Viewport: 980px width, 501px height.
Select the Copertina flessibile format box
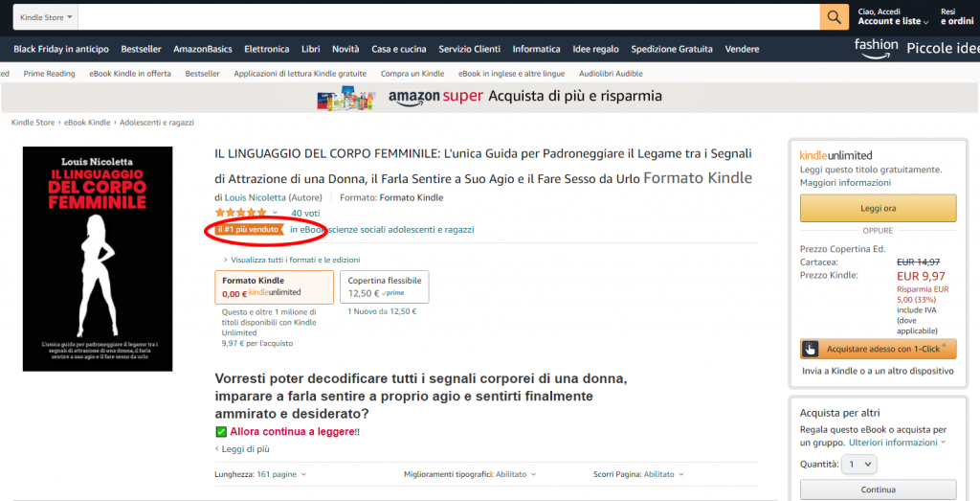pos(385,287)
